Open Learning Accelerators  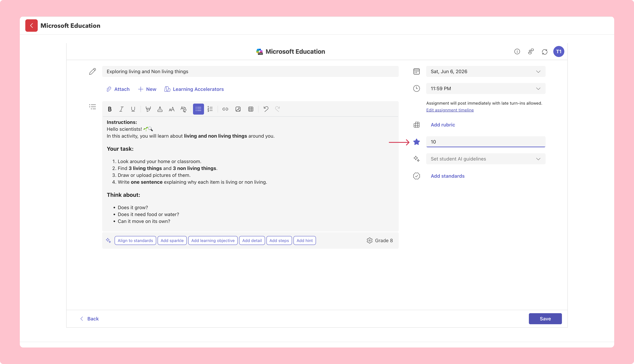coord(194,89)
